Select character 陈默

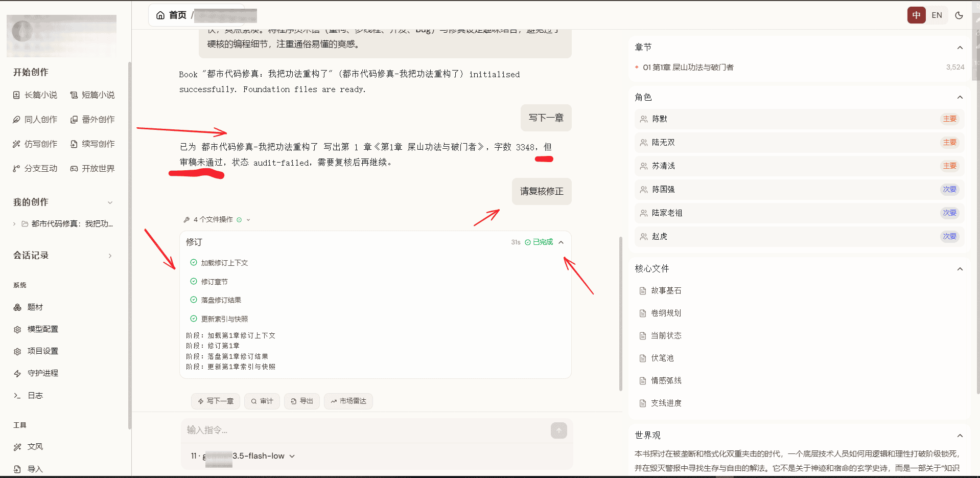pos(799,119)
